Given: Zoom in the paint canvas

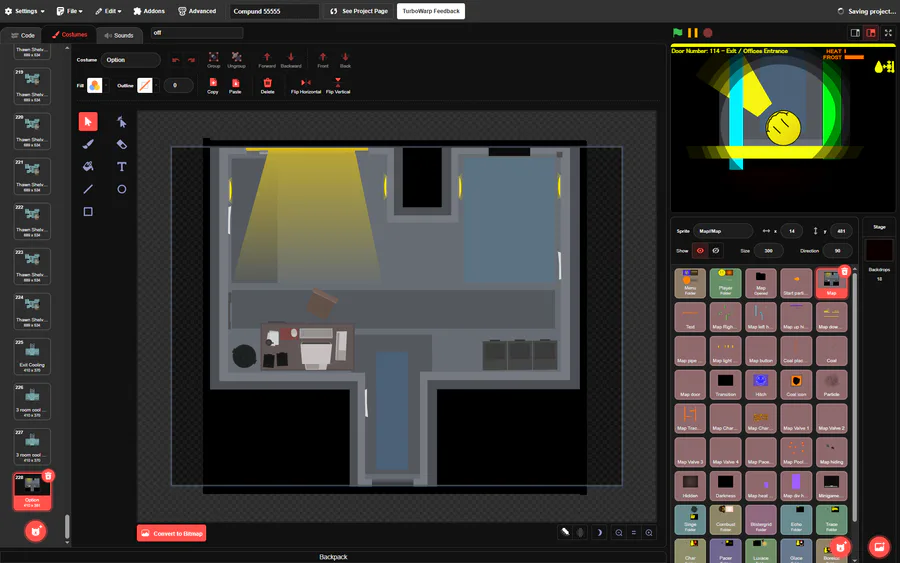Looking at the screenshot, I should pos(649,533).
